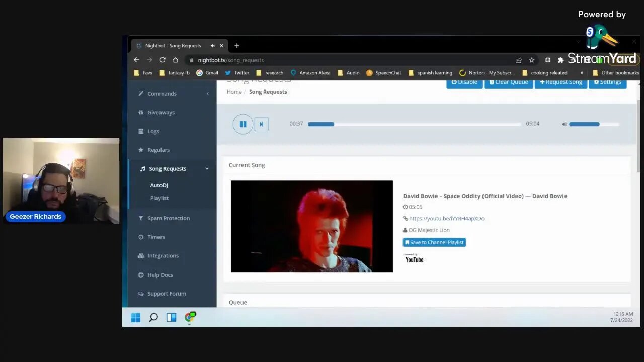
Task: Open the Request Song dialog
Action: (560, 83)
